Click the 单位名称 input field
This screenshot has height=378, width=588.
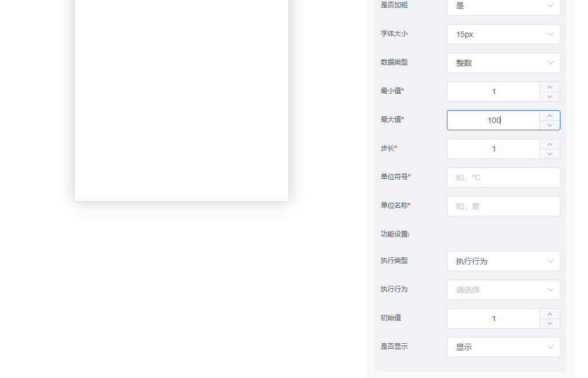coord(503,206)
